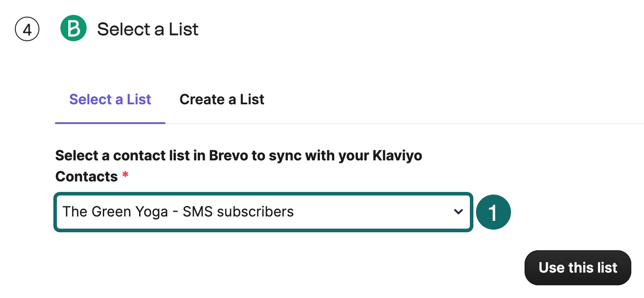Screen dimensions: 644x298
Task: Click the dropdown chevron arrow
Action: click(458, 212)
